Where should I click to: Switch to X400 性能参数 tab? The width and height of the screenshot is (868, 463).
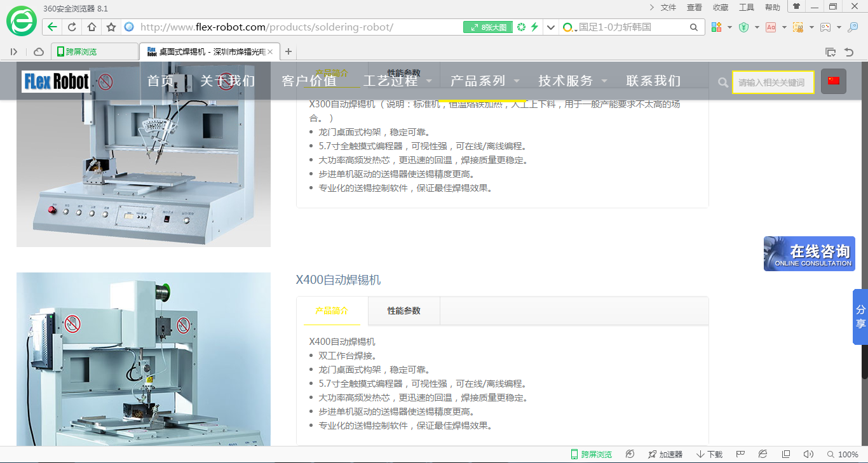coord(403,311)
